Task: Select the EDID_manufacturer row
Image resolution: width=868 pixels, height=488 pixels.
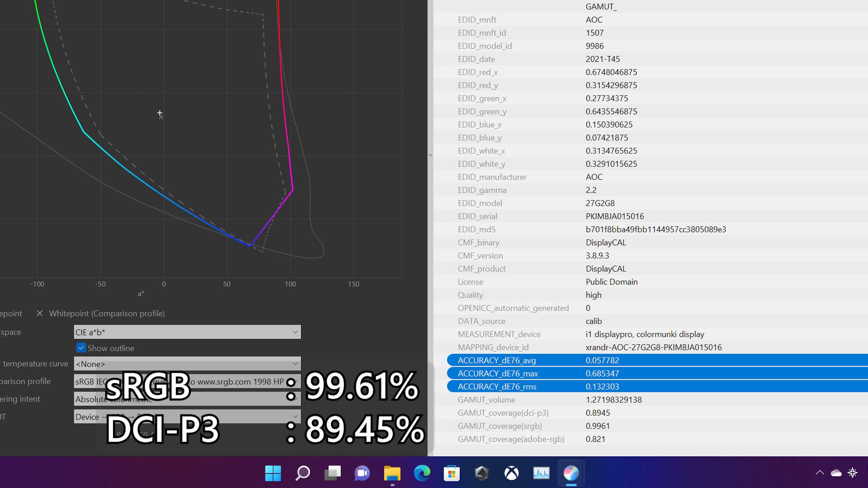Action: point(651,177)
